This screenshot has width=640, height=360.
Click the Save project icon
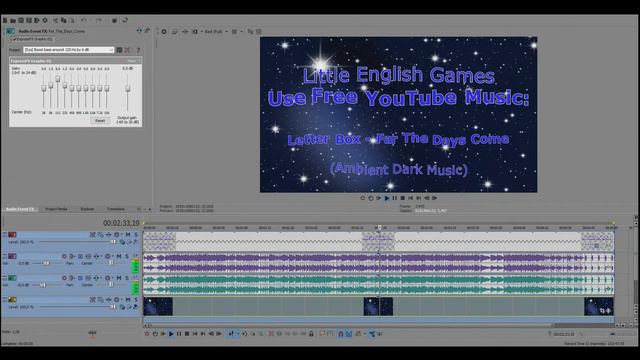point(21,20)
